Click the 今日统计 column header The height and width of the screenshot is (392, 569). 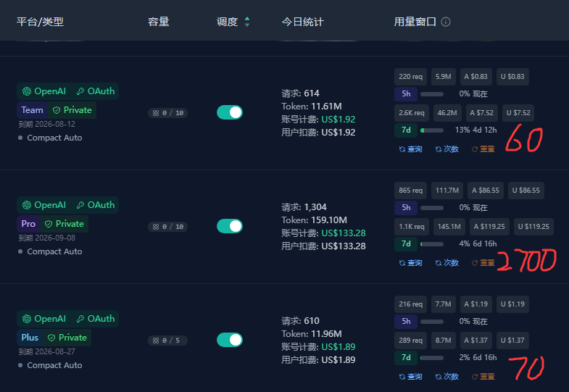(303, 22)
